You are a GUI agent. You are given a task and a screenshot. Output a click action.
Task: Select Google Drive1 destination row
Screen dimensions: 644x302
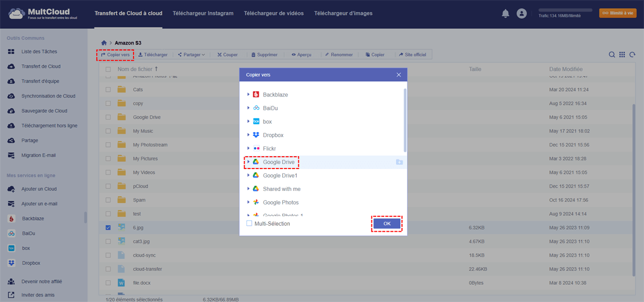pyautogui.click(x=323, y=175)
